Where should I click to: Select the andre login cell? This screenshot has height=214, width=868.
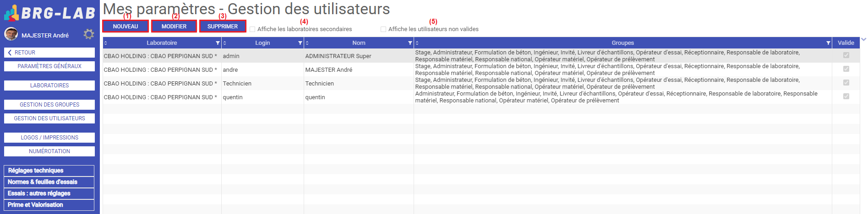(262, 70)
